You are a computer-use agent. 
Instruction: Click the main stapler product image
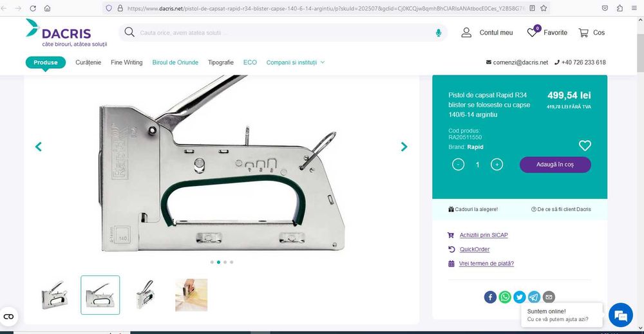(x=222, y=164)
